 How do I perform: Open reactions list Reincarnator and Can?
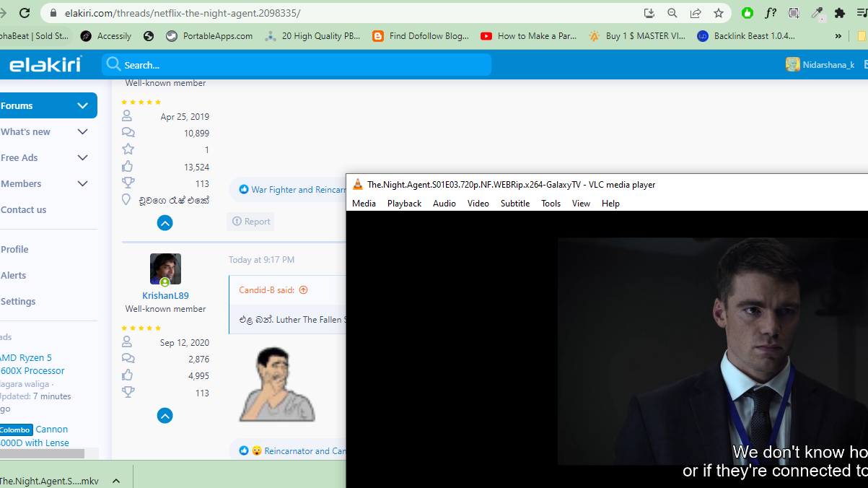pyautogui.click(x=304, y=450)
